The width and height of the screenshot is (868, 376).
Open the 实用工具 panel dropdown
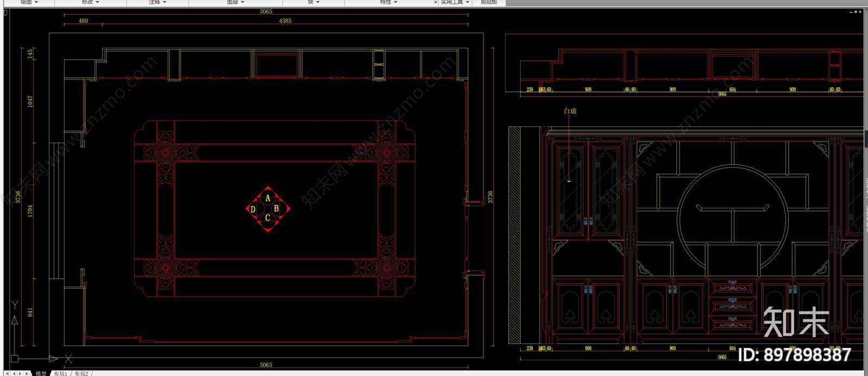[x=455, y=2]
